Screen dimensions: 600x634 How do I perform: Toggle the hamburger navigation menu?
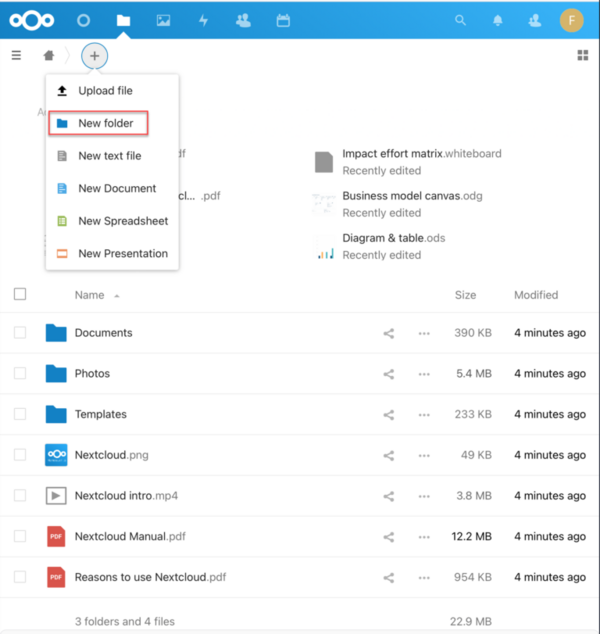16,55
